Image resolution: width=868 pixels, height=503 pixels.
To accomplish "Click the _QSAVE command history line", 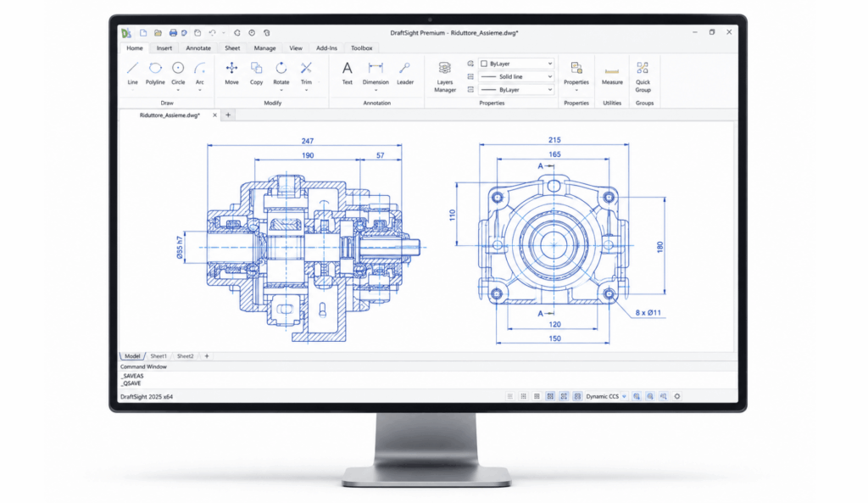I will 131,383.
